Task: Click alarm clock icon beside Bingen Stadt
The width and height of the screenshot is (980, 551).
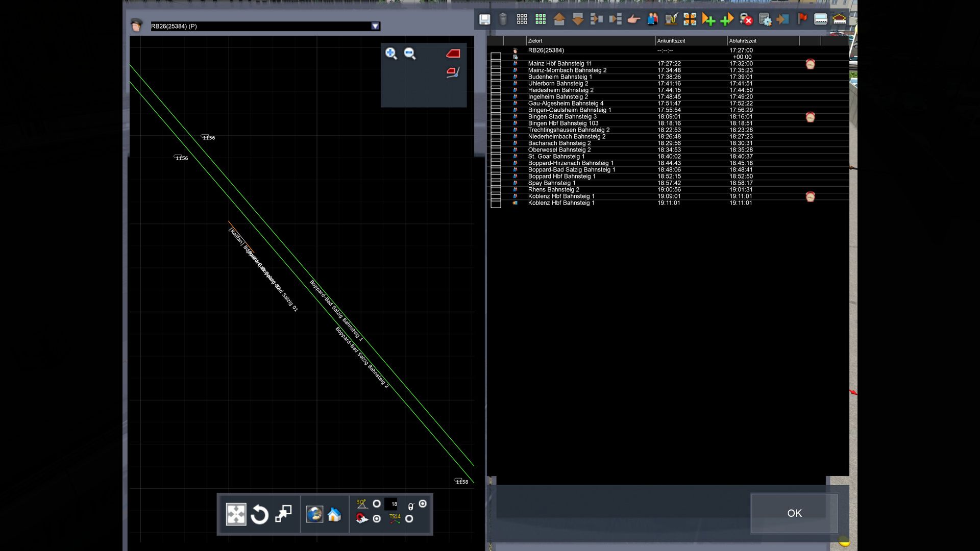Action: (810, 117)
